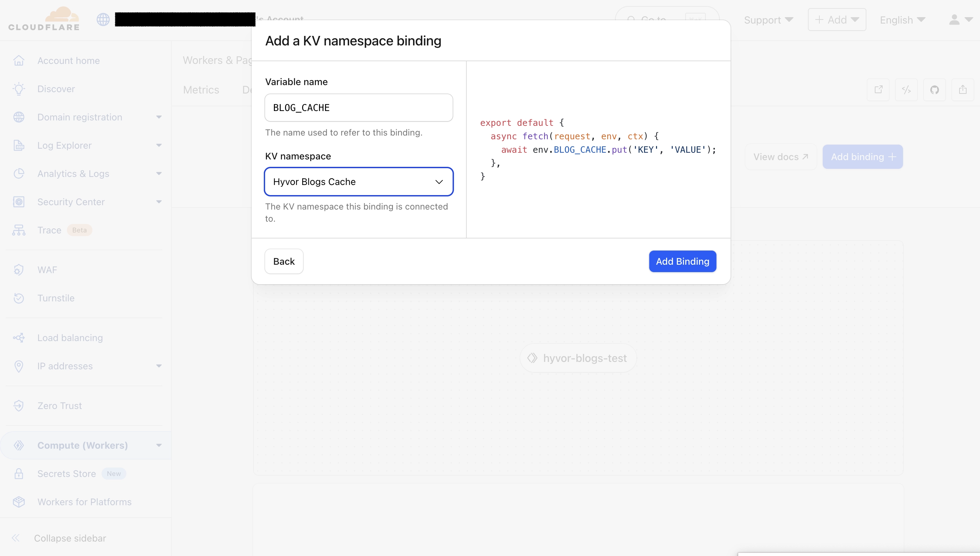Click the Go to search box
980x556 pixels.
click(x=667, y=19)
